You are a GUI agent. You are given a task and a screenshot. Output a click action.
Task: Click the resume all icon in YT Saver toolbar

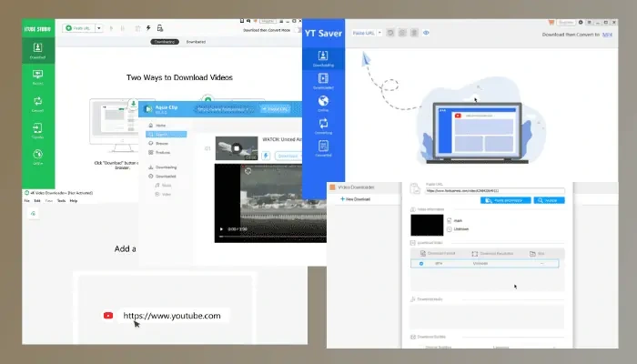(x=390, y=33)
